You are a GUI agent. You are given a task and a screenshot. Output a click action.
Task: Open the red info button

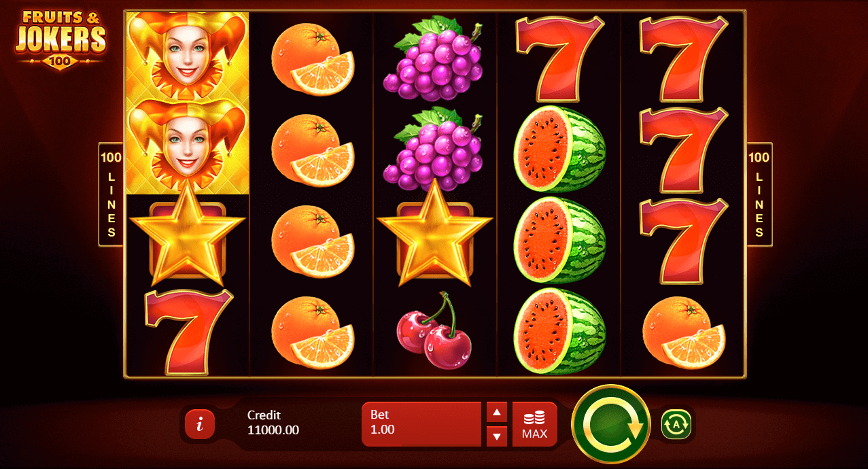200,424
